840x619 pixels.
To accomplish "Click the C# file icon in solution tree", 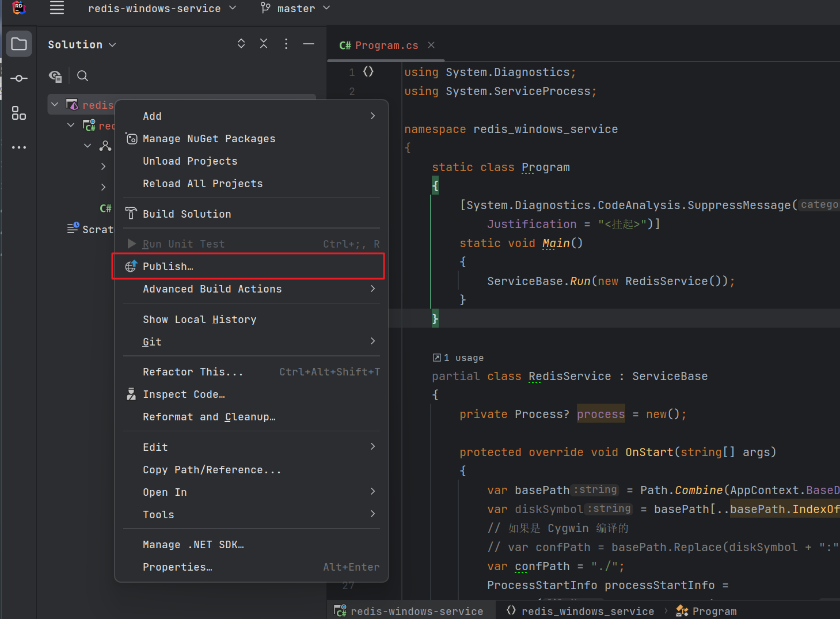I will point(105,208).
